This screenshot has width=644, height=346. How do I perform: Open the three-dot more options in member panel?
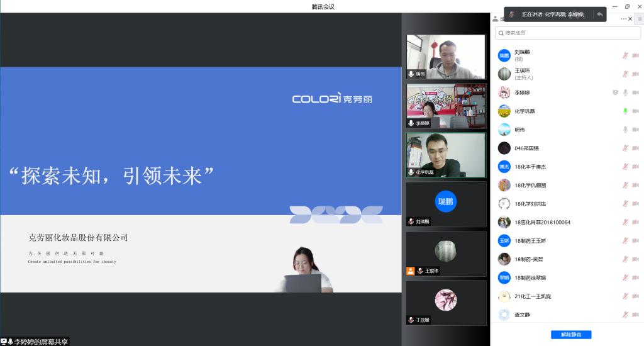(623, 19)
